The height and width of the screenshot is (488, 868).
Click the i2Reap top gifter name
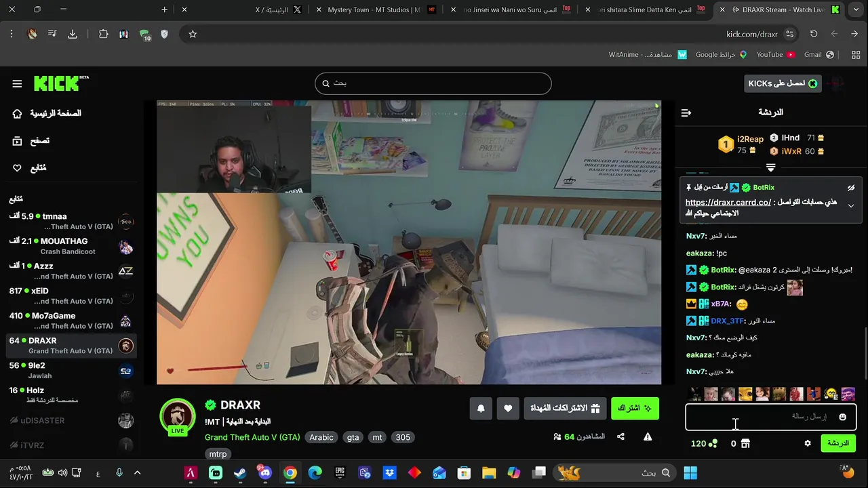click(x=750, y=139)
